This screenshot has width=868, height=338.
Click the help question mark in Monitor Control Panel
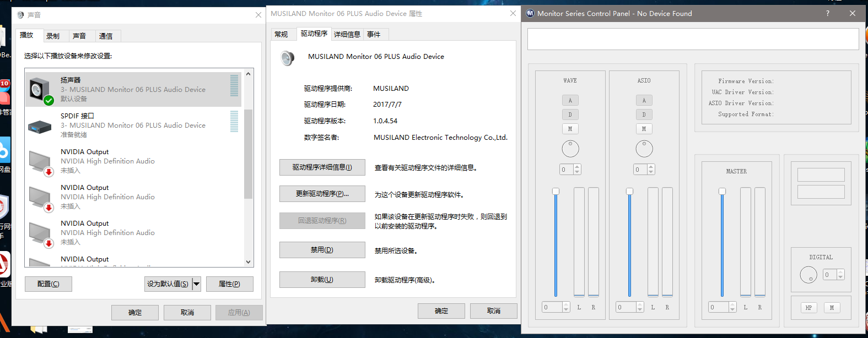click(827, 13)
